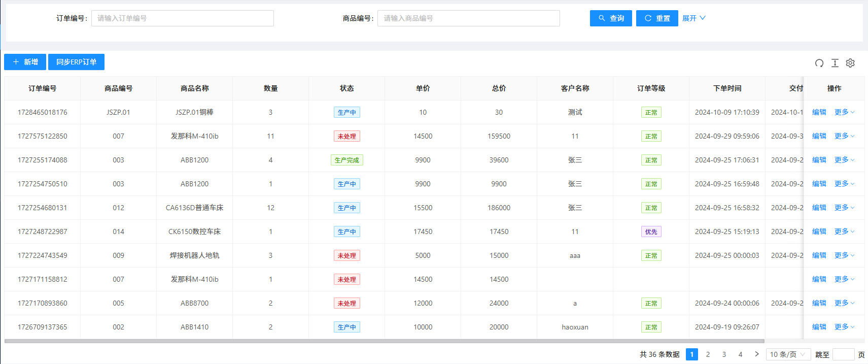Open 更多 menu for order 1727255174088
Screen dimensions: 868x364
tap(845, 160)
